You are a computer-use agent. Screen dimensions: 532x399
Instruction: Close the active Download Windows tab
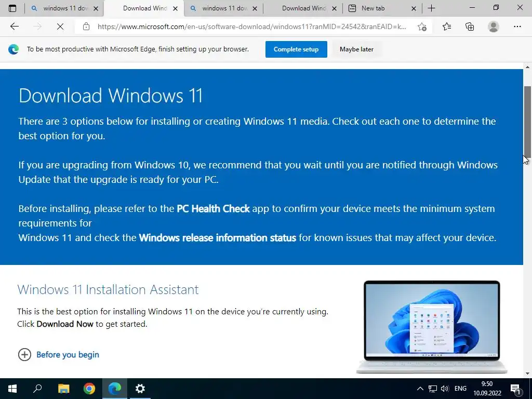[x=176, y=8]
